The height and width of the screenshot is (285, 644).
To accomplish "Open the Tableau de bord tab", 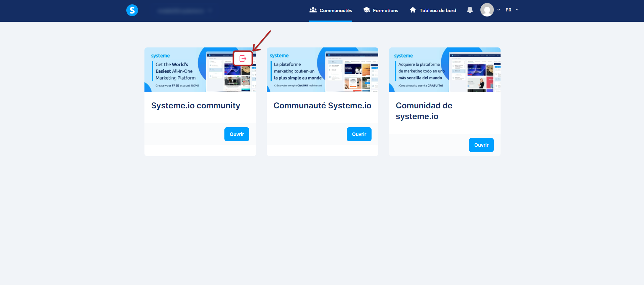I will (x=433, y=10).
